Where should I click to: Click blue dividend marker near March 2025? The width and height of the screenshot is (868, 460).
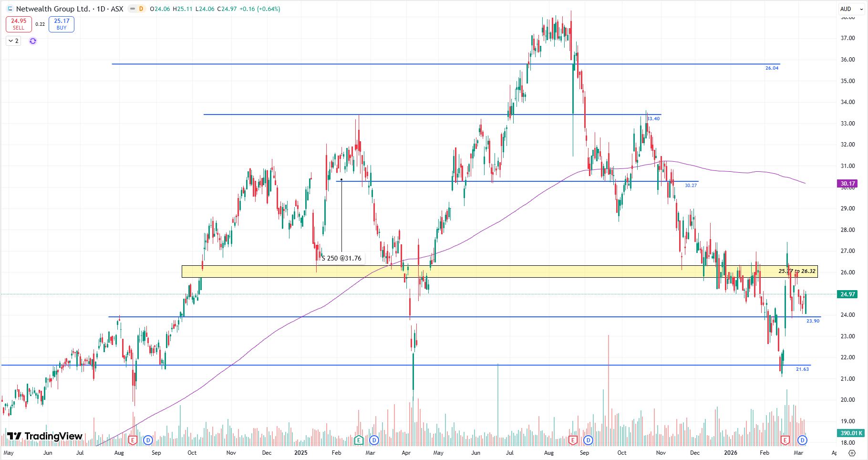374,440
